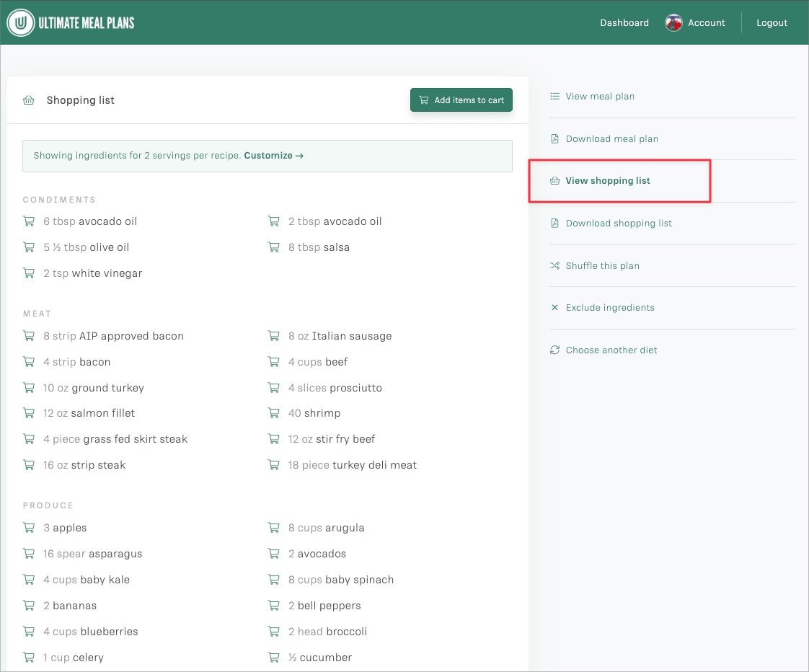This screenshot has width=809, height=672.
Task: Click cart icon next to turkey deli meat
Action: pyautogui.click(x=273, y=465)
